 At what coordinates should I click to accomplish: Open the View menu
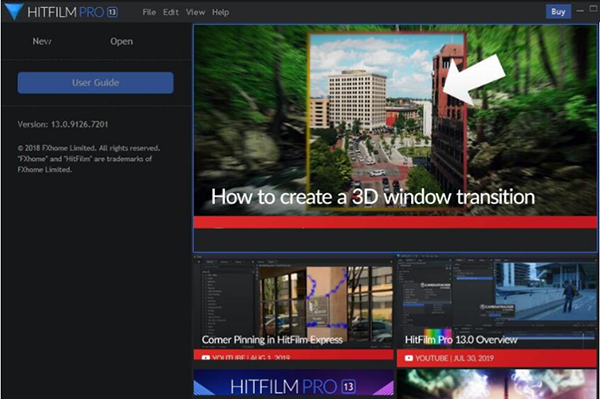pos(196,12)
